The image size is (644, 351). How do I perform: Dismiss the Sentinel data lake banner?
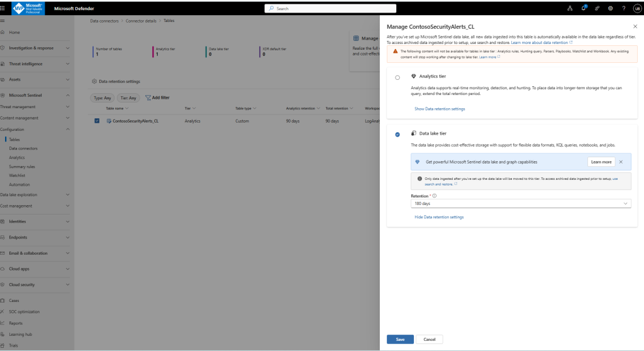coord(621,162)
